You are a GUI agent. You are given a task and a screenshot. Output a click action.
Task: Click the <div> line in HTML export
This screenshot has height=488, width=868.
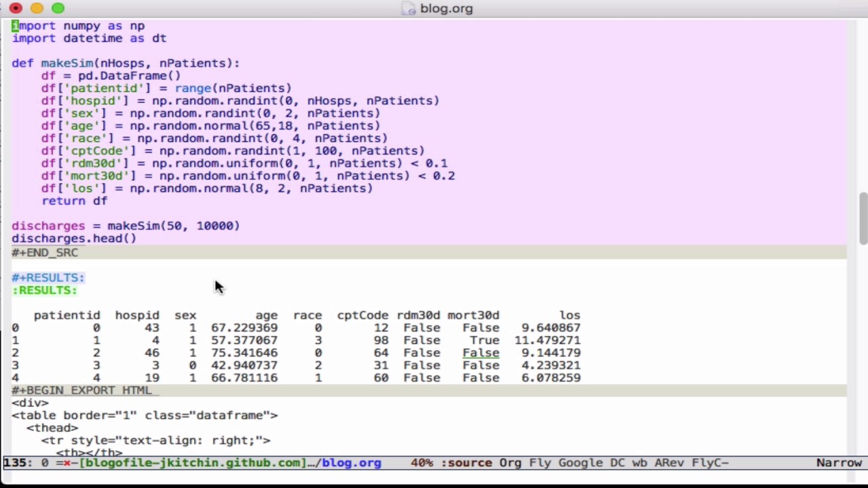point(30,403)
